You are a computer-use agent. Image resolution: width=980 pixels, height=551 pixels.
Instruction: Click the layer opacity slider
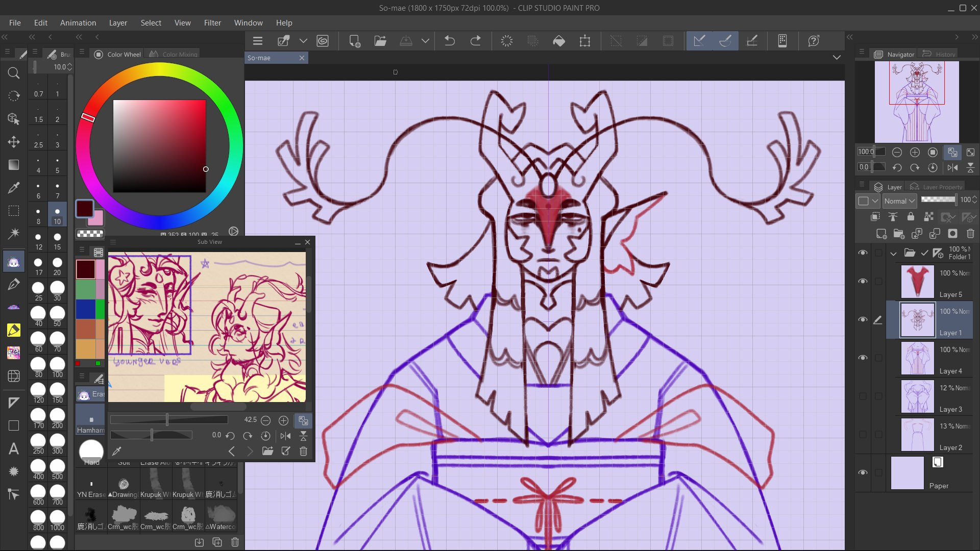tap(938, 199)
